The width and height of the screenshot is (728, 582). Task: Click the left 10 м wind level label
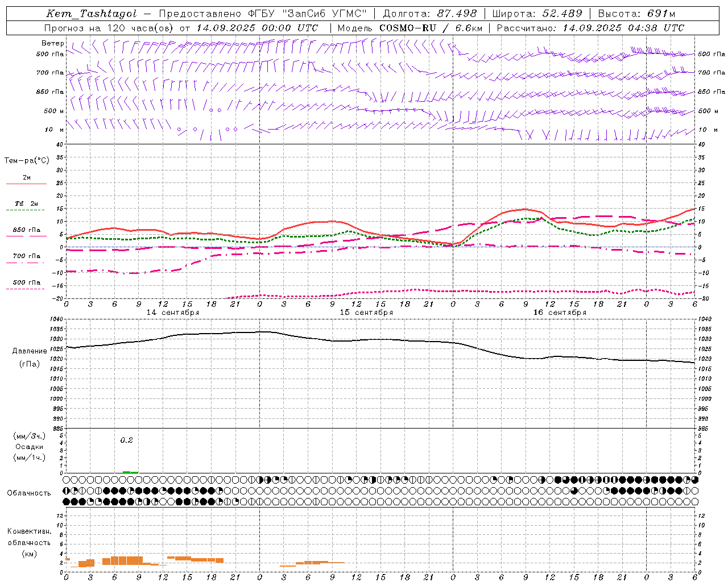54,130
